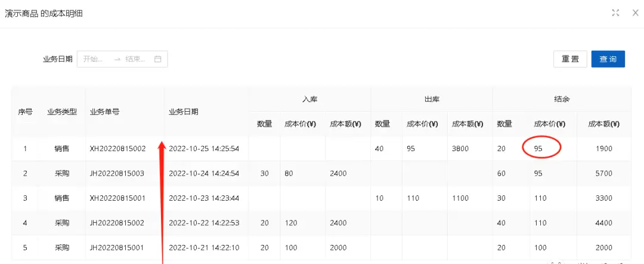Click balance cost amount 1900
The image size is (644, 264).
(604, 149)
